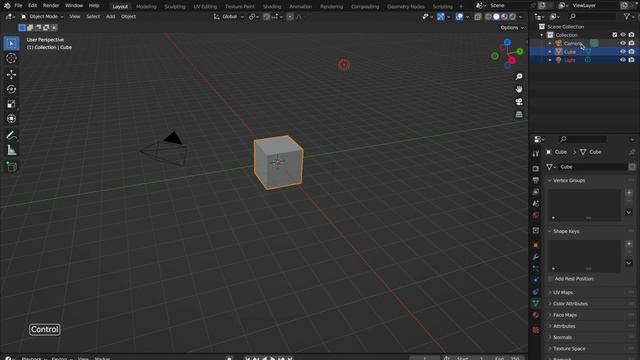
Task: Select the Select Box tool
Action: (x=11, y=44)
